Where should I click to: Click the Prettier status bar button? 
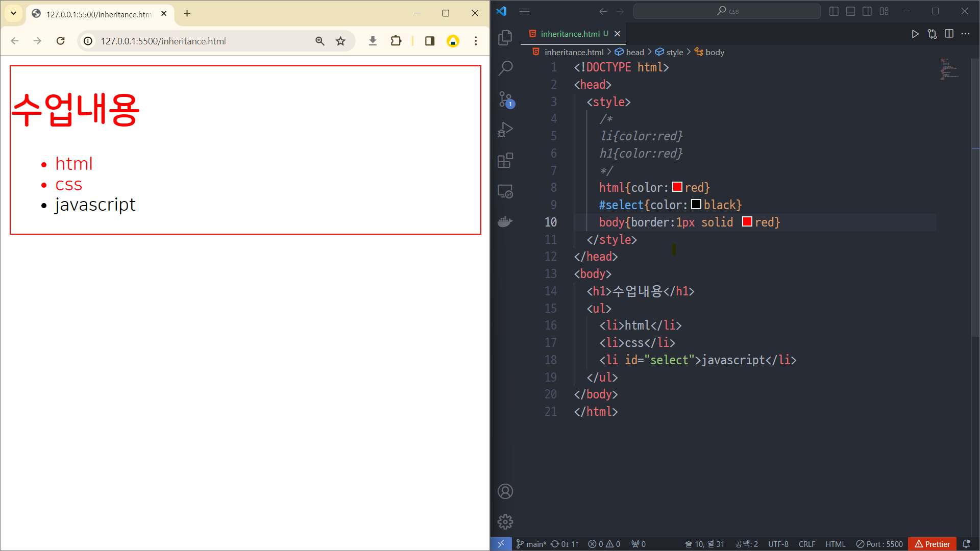pyautogui.click(x=932, y=544)
